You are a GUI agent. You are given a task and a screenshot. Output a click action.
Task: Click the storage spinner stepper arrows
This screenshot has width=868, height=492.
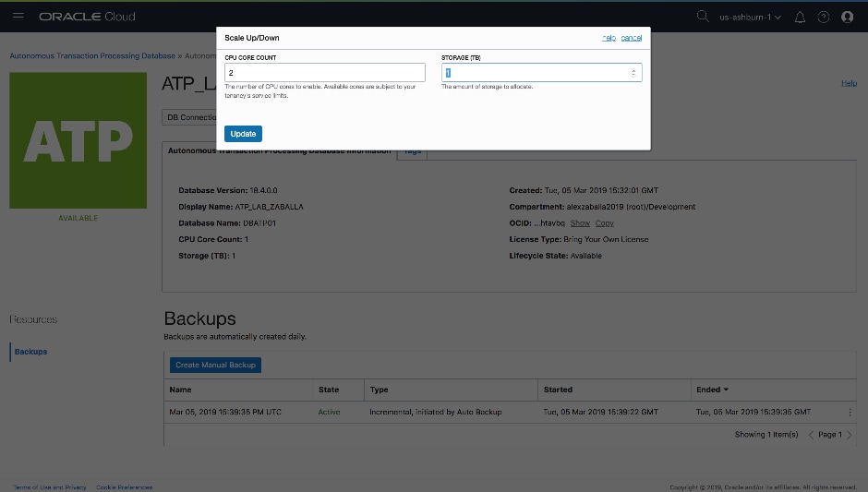(x=633, y=73)
